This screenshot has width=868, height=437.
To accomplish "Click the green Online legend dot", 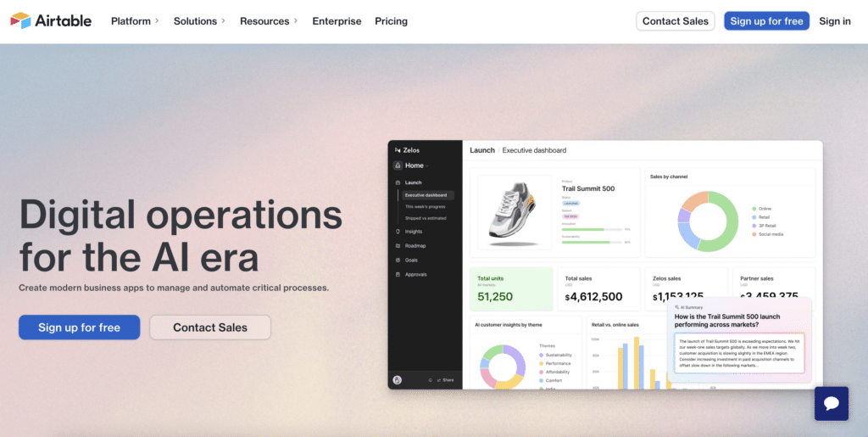I will [x=754, y=209].
